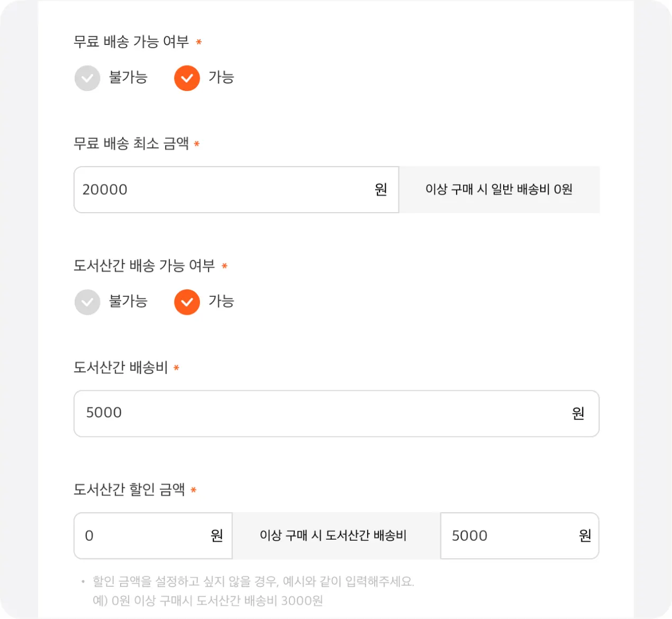Select orange 가능 radio under 무료 배송 가능 여부

point(187,78)
